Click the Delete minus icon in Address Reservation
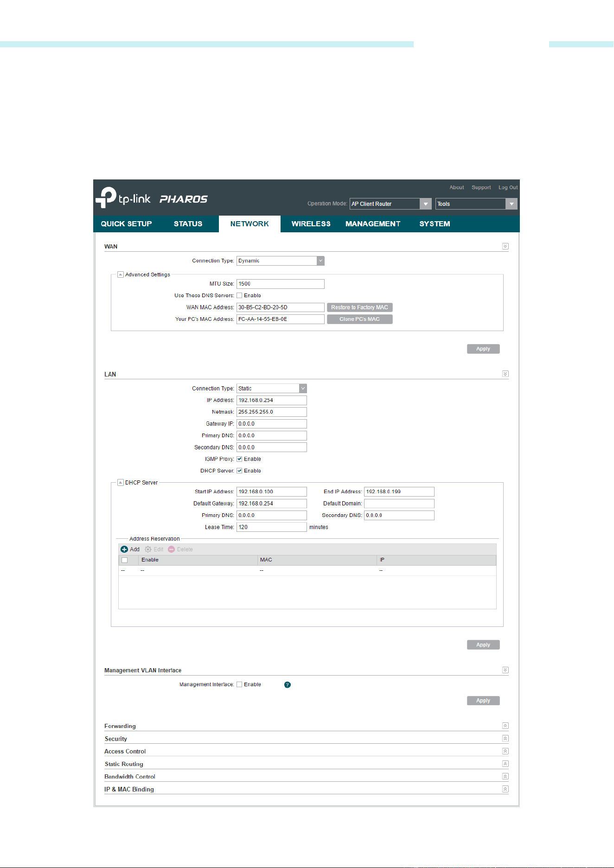This screenshot has width=614, height=868. click(172, 549)
